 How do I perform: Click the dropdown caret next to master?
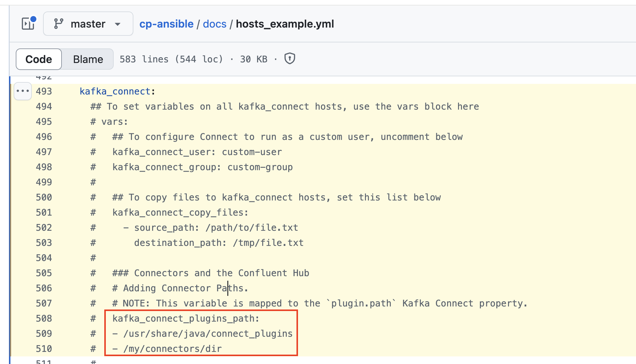click(118, 24)
